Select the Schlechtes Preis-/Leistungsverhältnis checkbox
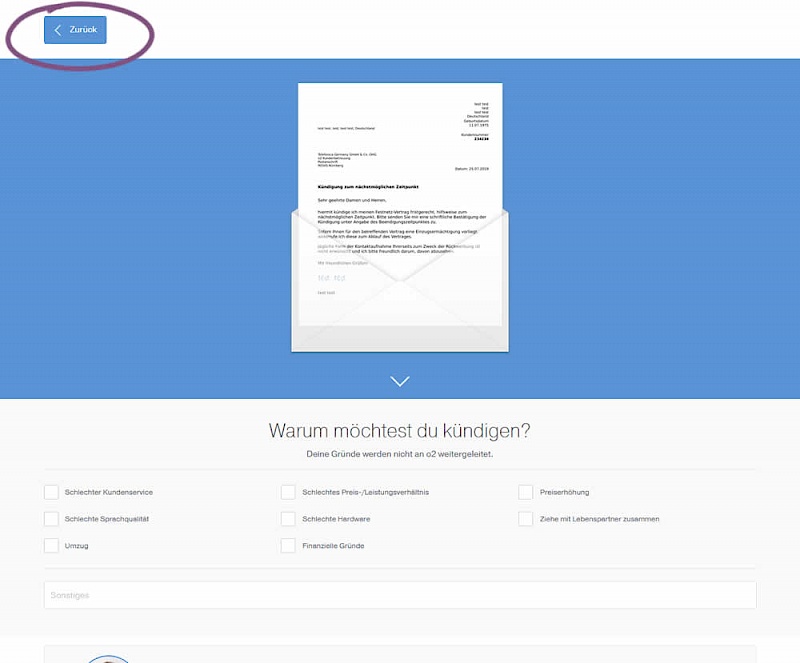The image size is (800, 663). (x=288, y=492)
